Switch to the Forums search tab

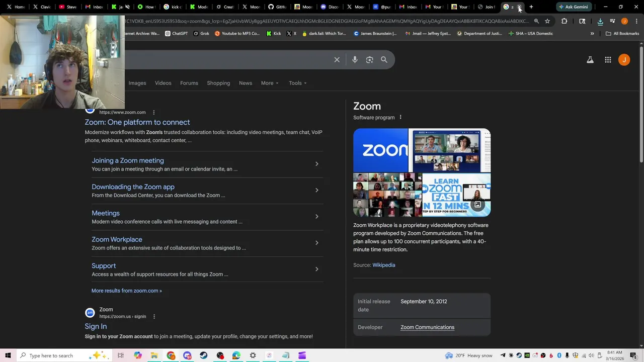tap(189, 83)
